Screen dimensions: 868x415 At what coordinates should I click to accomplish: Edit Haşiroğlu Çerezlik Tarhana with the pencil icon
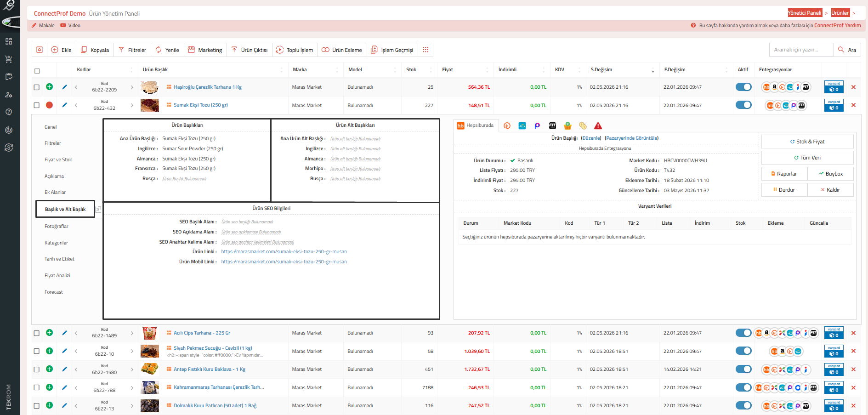(x=64, y=87)
